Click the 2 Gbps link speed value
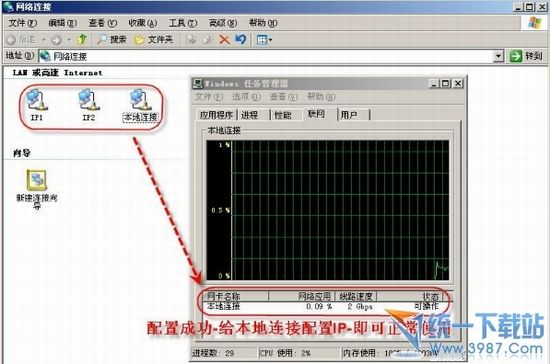 pyautogui.click(x=360, y=306)
